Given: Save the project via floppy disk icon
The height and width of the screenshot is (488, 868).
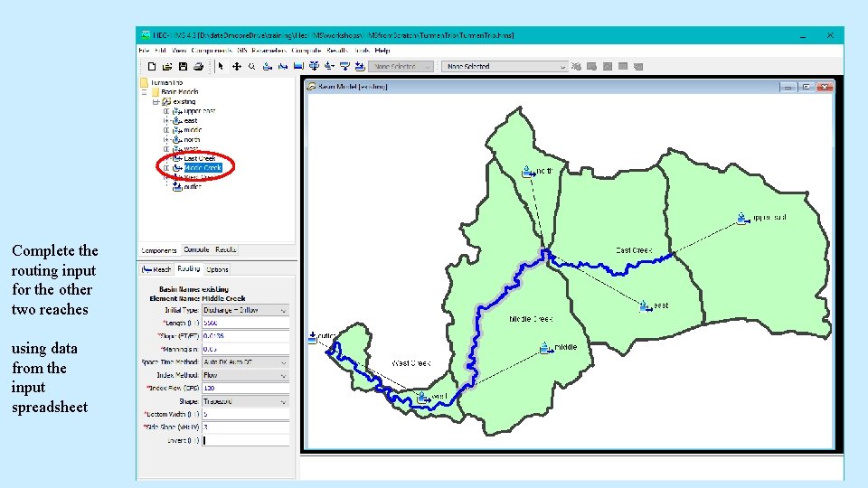Looking at the screenshot, I should tap(183, 66).
